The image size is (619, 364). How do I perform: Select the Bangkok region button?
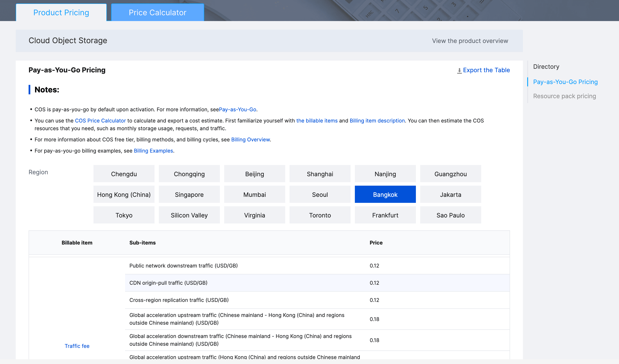click(x=385, y=194)
